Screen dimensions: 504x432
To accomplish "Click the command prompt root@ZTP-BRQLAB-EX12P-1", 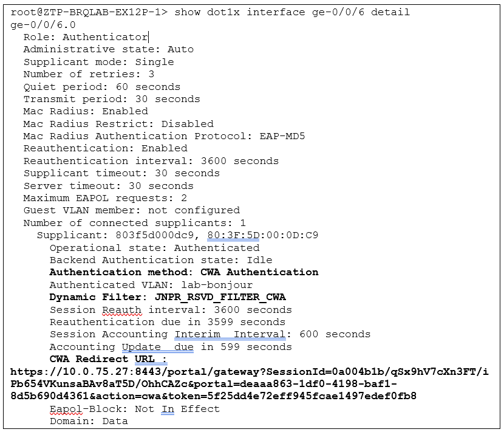I will 87,12.
